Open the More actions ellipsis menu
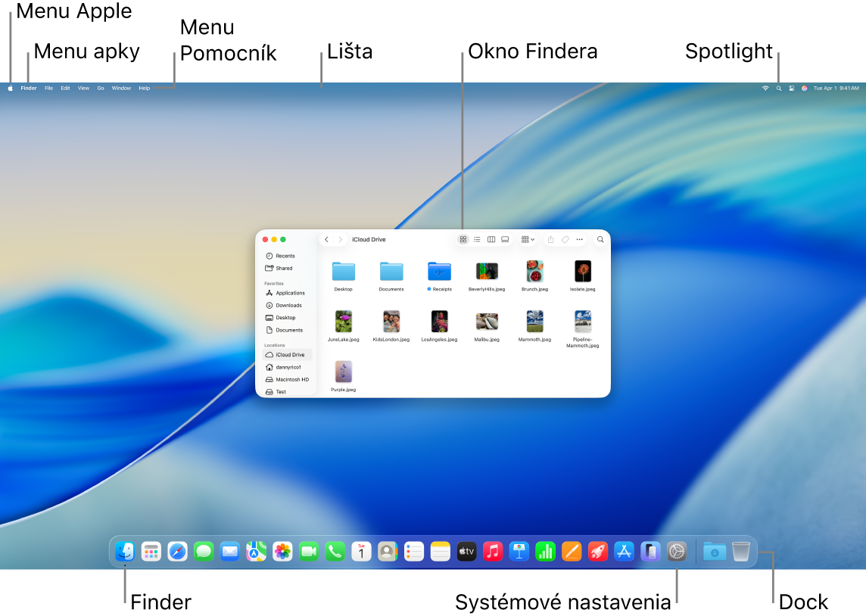866x616 pixels. click(579, 239)
